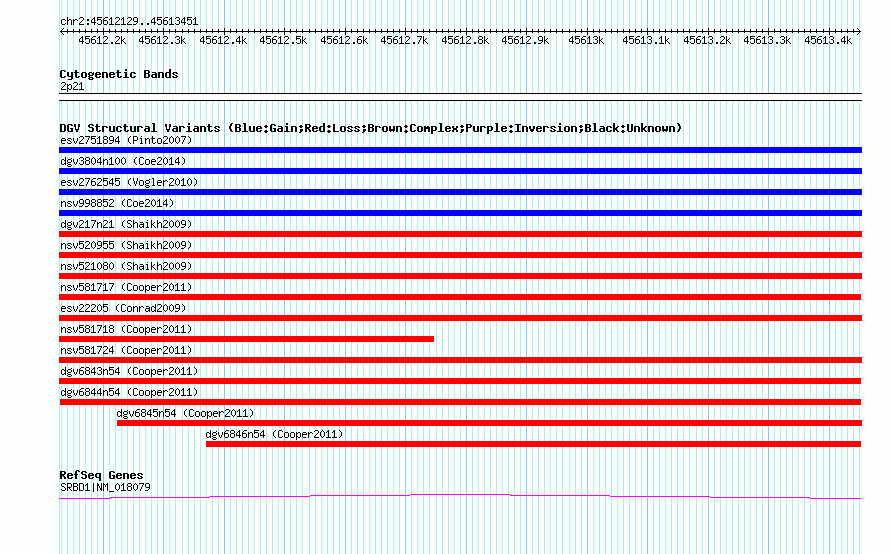Click the 45612.7k ruler tick

[x=404, y=40]
